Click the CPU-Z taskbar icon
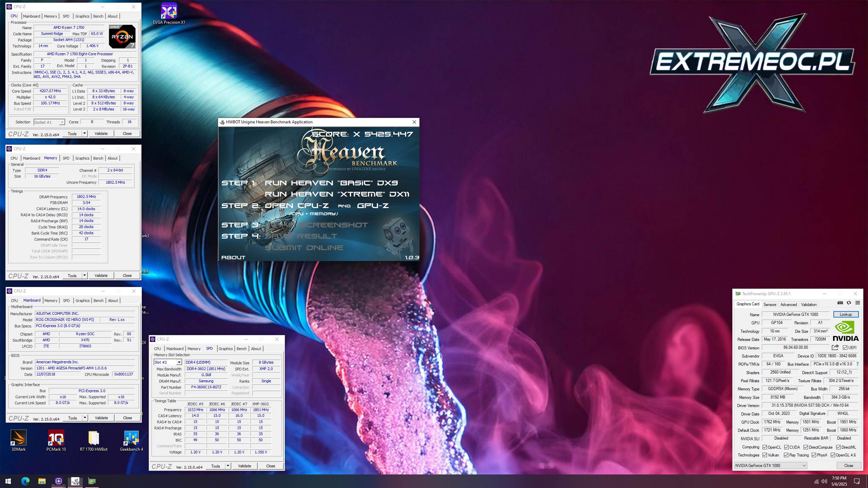Image resolution: width=868 pixels, height=488 pixels. pyautogui.click(x=59, y=481)
